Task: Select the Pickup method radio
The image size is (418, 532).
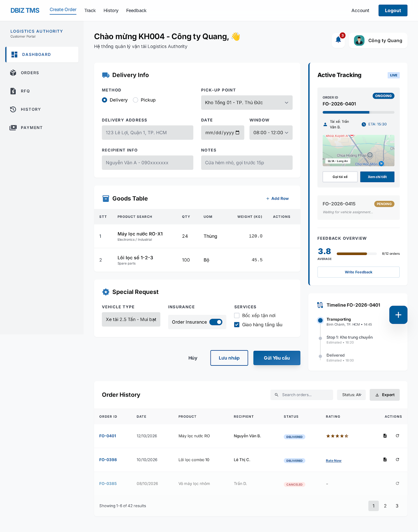Action: click(x=135, y=100)
